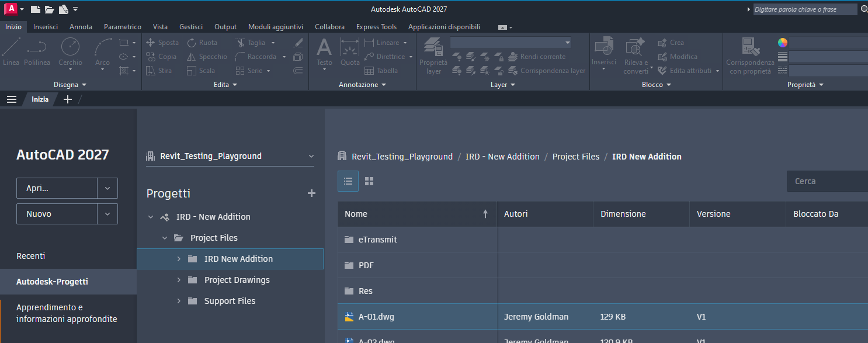Screen dimensions: 868x343
Task: Open the Apri dropdown arrow
Action: [107, 188]
